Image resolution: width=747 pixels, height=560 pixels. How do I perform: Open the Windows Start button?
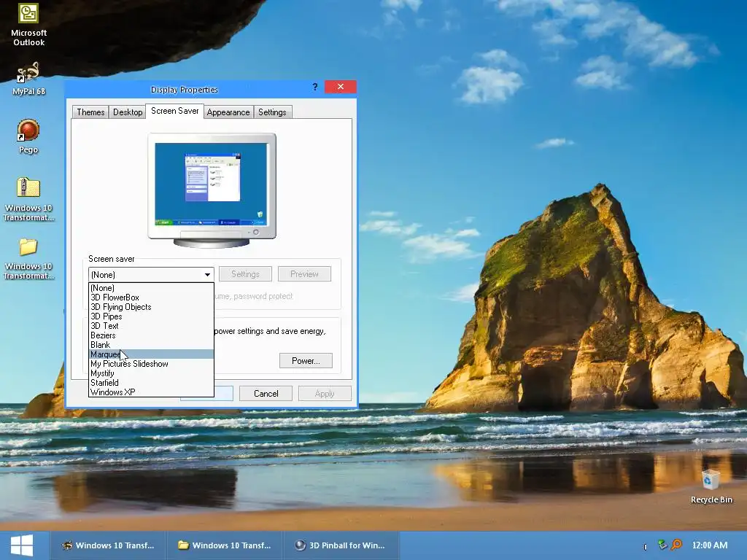tap(22, 545)
